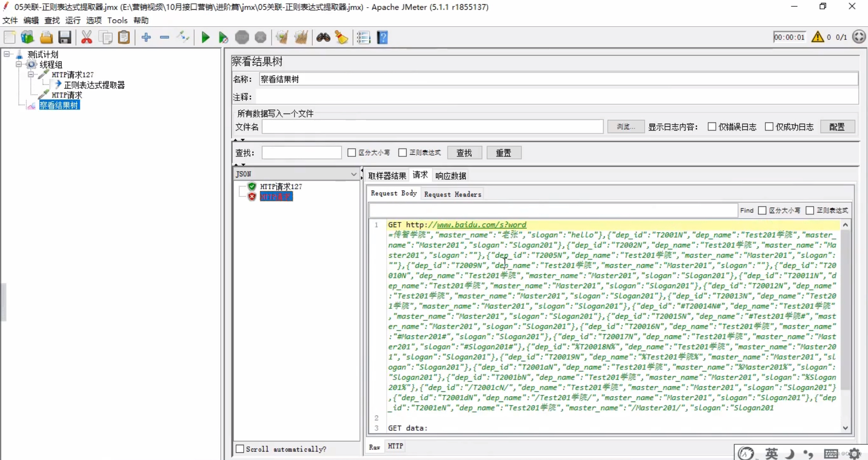Image resolution: width=868 pixels, height=460 pixels.
Task: Click the scroll down arrow in request body
Action: pos(846,428)
